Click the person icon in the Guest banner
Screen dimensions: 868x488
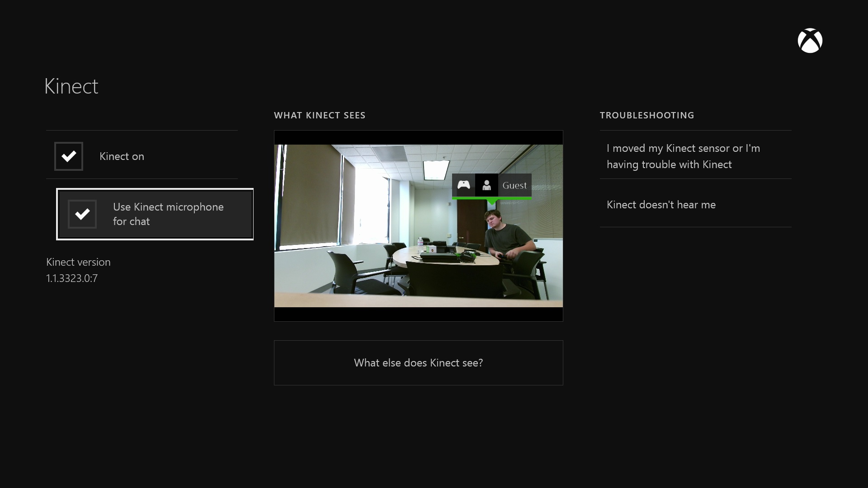coord(487,185)
